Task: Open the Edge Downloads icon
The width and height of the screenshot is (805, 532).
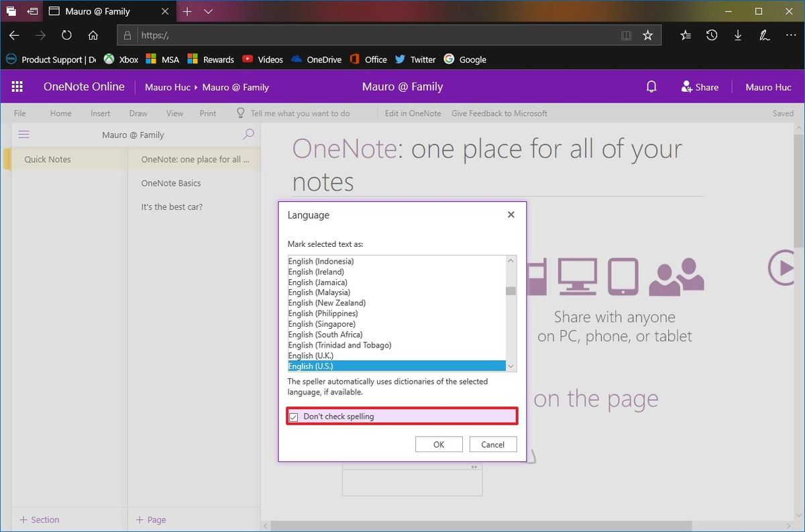Action: coord(738,35)
